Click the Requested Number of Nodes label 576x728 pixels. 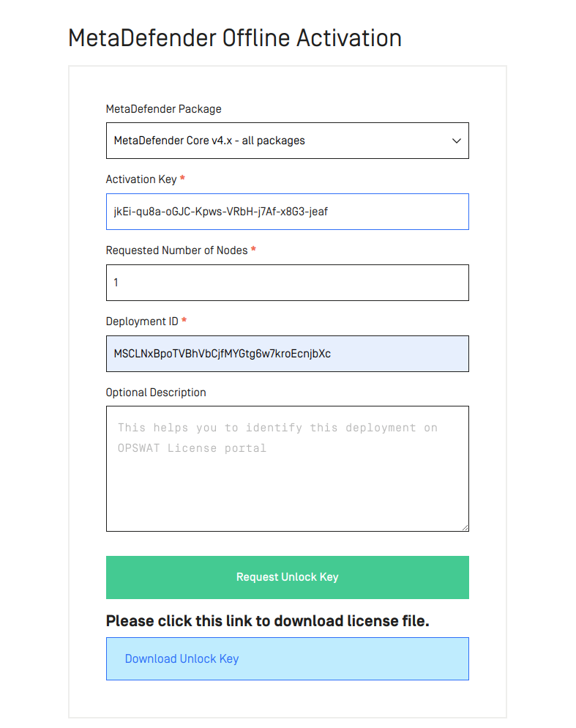(177, 250)
